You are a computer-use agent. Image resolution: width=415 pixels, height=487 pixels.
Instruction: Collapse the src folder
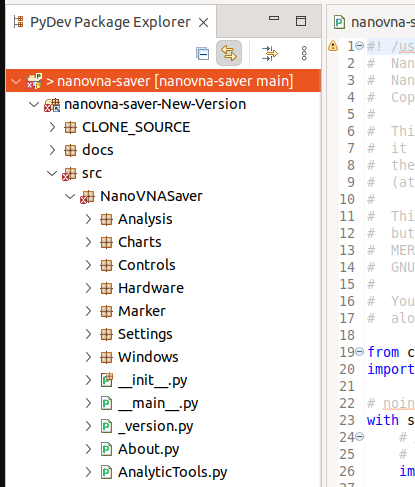[x=52, y=173]
